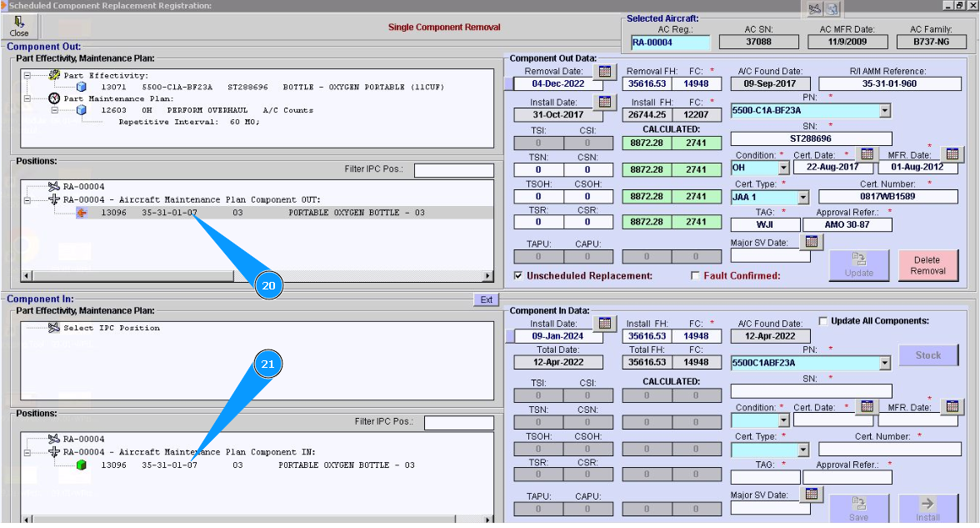Click the Part Effectivity tree icon
The width and height of the screenshot is (980, 528).
click(54, 75)
